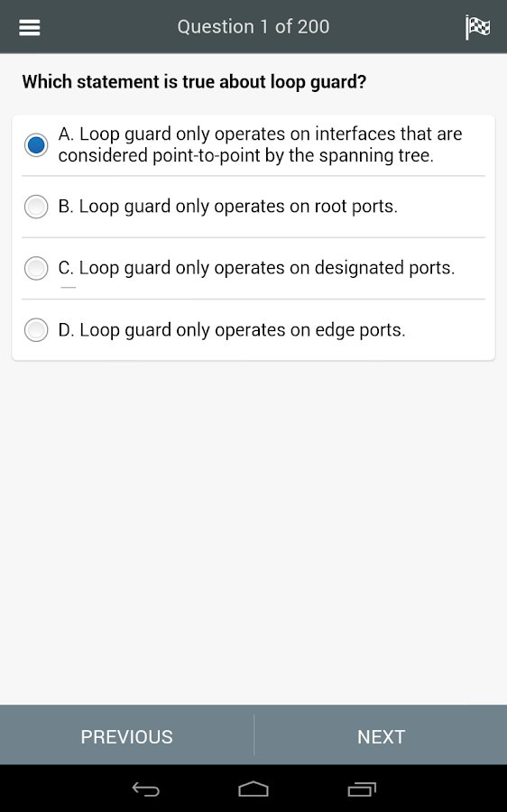This screenshot has height=812, width=507.
Task: Tap the Android home navigation icon
Action: pyautogui.click(x=253, y=789)
